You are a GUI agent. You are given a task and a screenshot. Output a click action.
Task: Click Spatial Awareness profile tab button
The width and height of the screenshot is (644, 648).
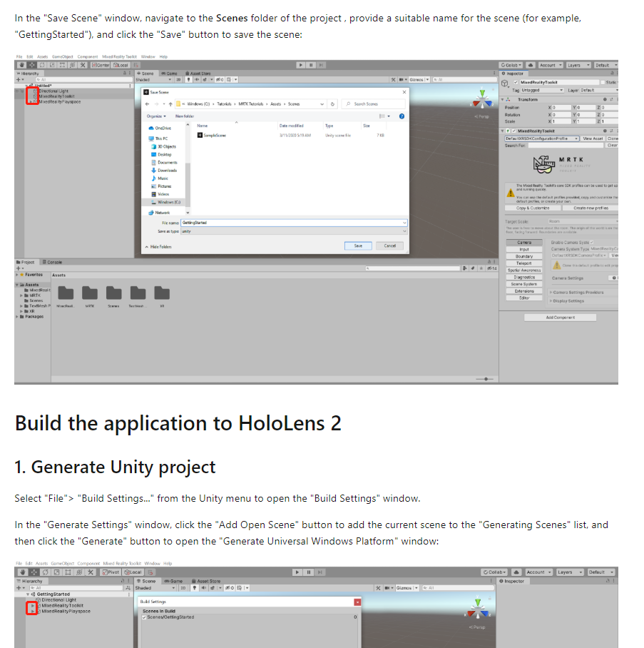(x=524, y=270)
